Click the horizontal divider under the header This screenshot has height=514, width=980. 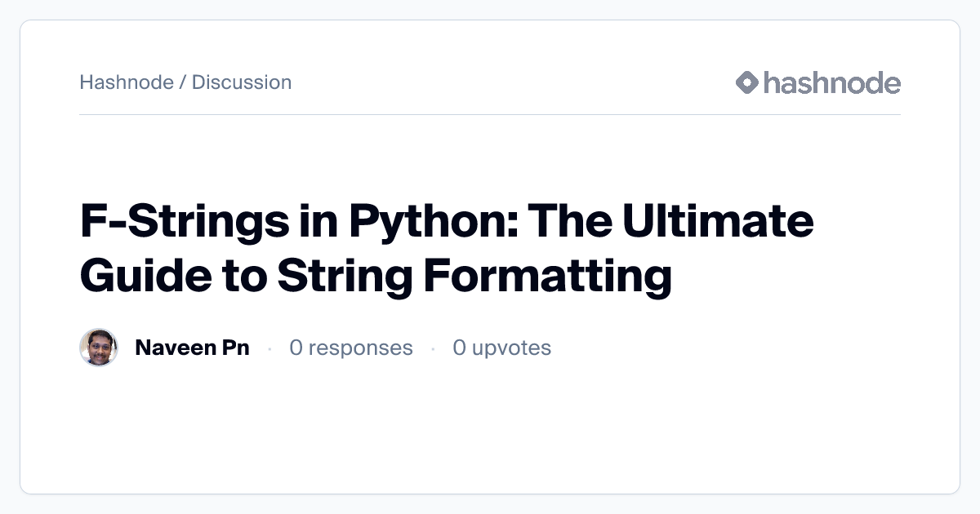(490, 115)
